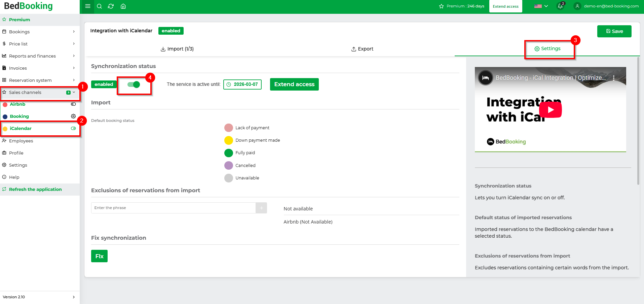Screen dimensions: 644x304
Task: Open video options three-dot menu
Action: coord(614,78)
